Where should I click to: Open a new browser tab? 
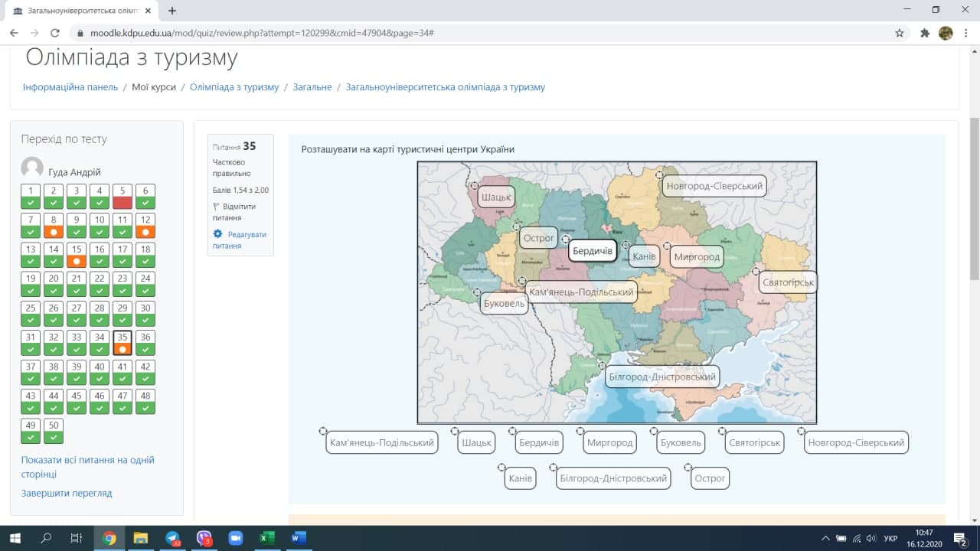(172, 11)
